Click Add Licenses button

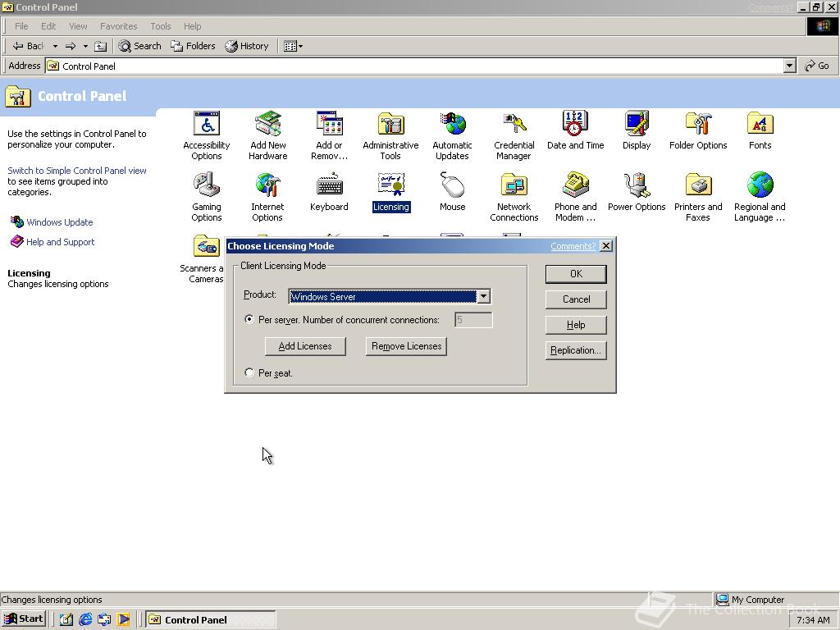click(305, 346)
